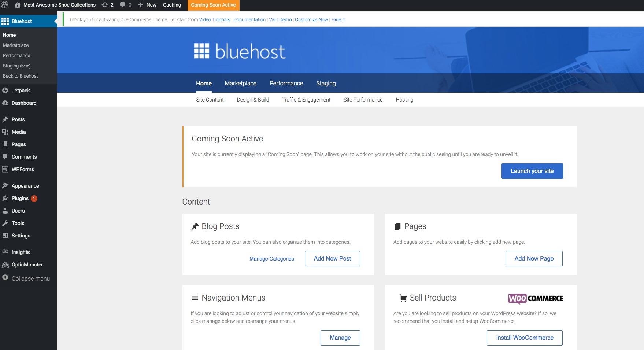Switch to the Marketplace tab in banner
Image resolution: width=644 pixels, height=350 pixels.
click(x=240, y=83)
